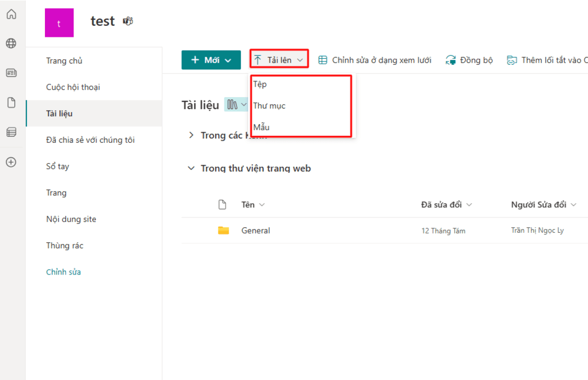The height and width of the screenshot is (380, 588).
Task: Click the upload arrow icon
Action: pos(258,60)
